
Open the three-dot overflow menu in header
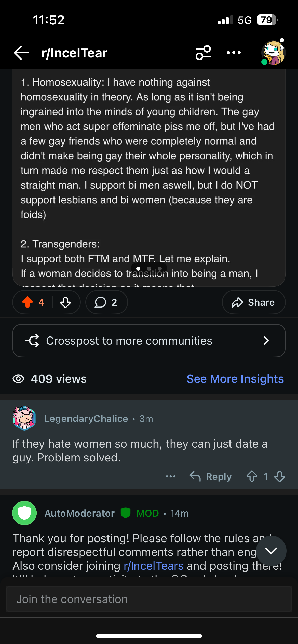click(x=234, y=53)
